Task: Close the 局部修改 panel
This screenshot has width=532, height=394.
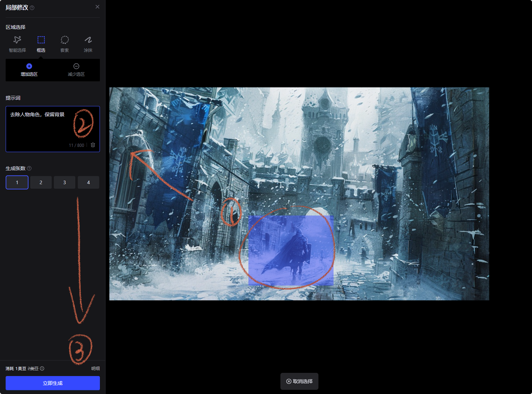Action: [x=97, y=7]
